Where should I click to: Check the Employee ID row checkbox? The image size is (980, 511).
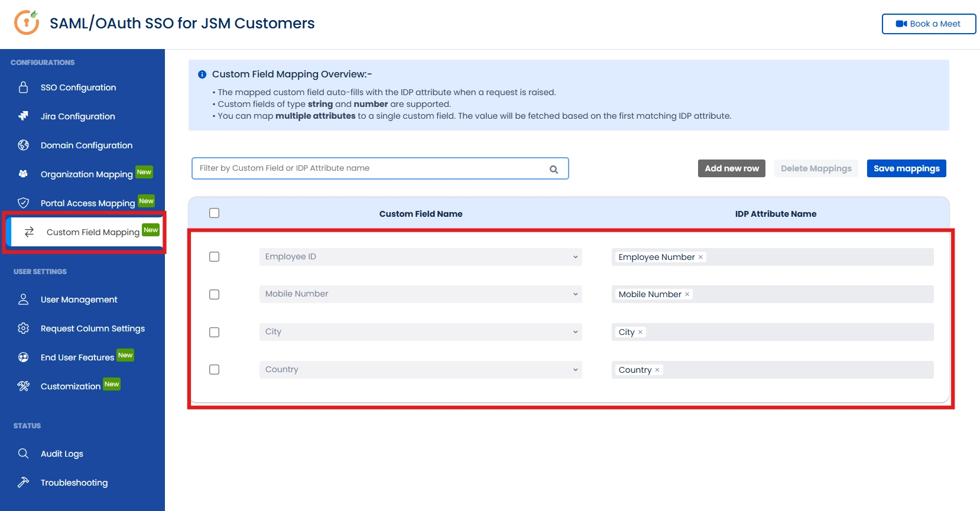coord(215,257)
